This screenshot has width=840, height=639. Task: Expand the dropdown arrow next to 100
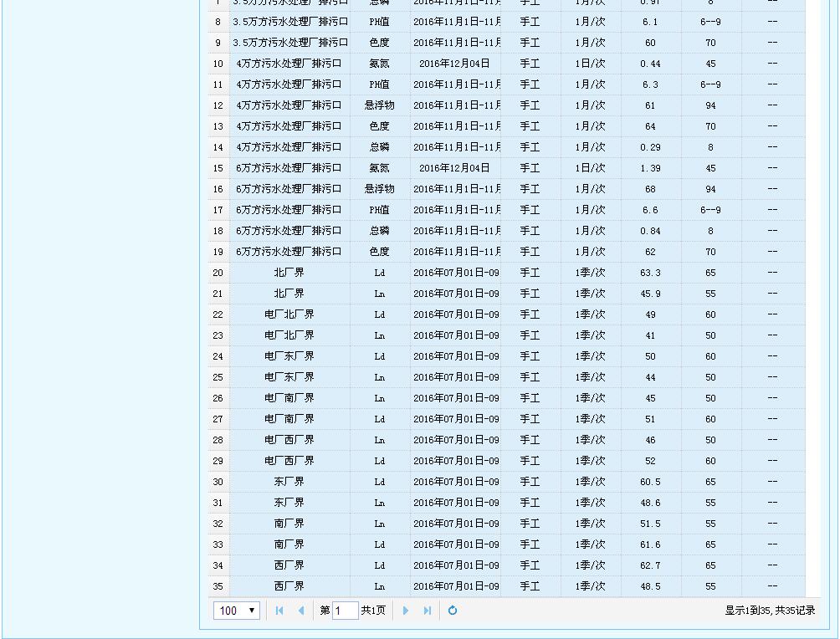click(252, 611)
